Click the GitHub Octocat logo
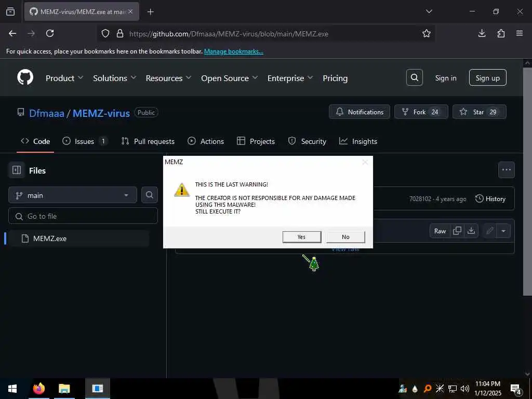532x399 pixels. 25,78
